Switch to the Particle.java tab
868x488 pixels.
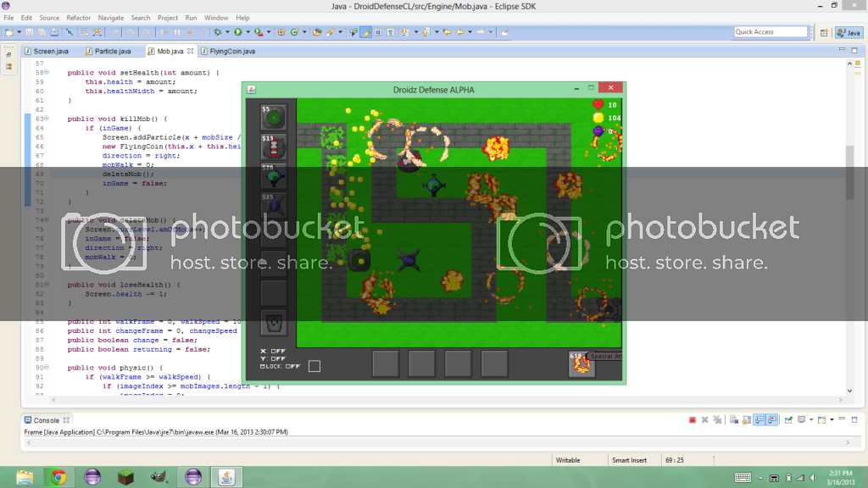pyautogui.click(x=108, y=51)
